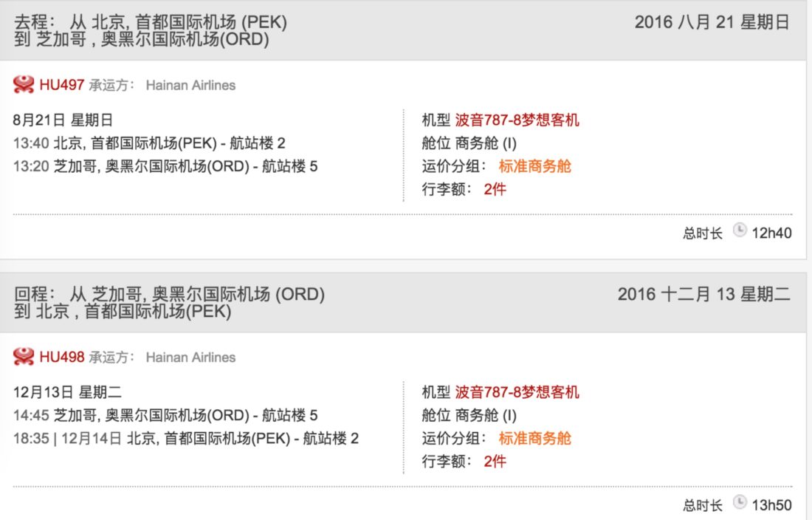Click the 18:35 Beijing arrival line

(x=186, y=439)
